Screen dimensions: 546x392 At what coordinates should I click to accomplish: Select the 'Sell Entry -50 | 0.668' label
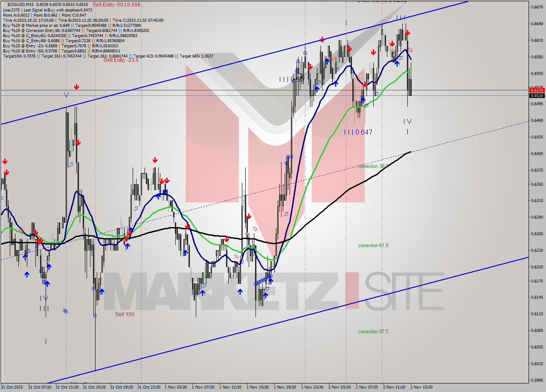point(116,5)
